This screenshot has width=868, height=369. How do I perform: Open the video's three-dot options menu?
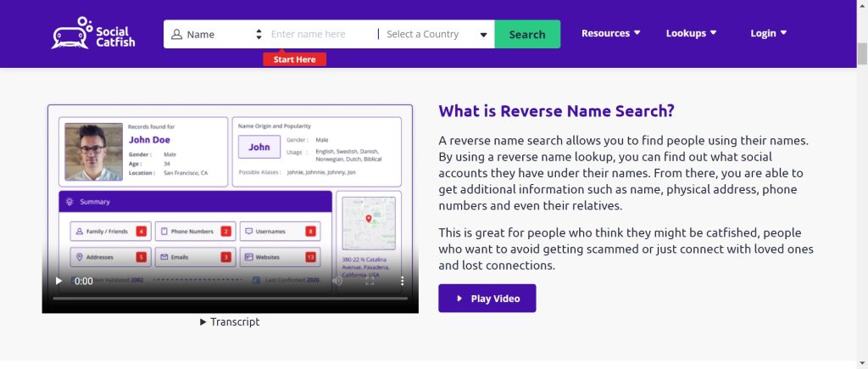coord(403,281)
